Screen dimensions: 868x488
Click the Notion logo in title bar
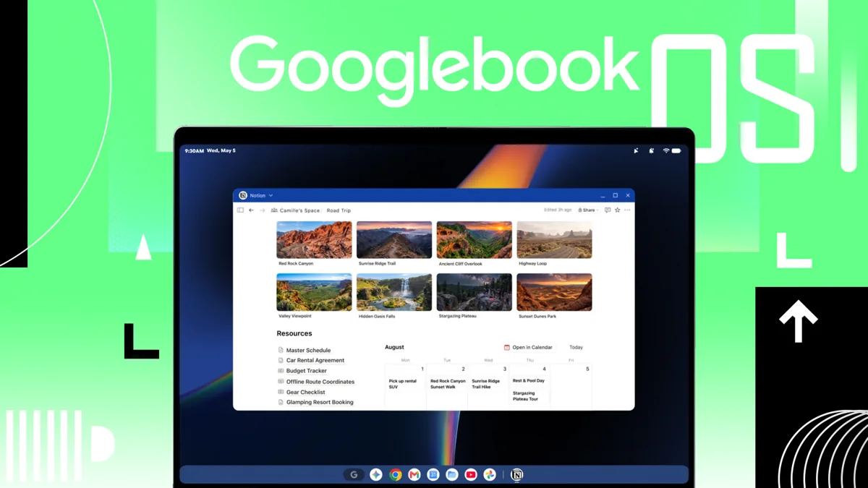[x=243, y=195]
